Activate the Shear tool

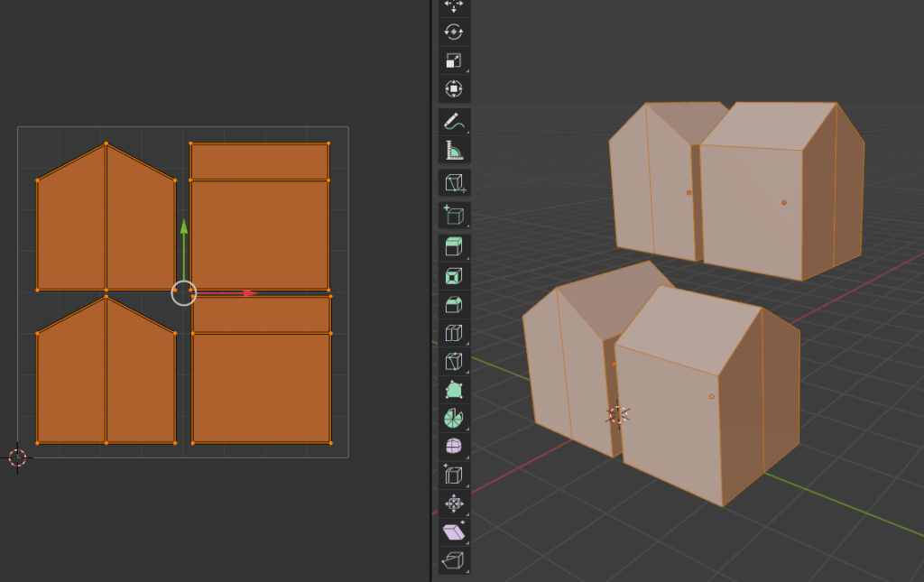pyautogui.click(x=454, y=532)
